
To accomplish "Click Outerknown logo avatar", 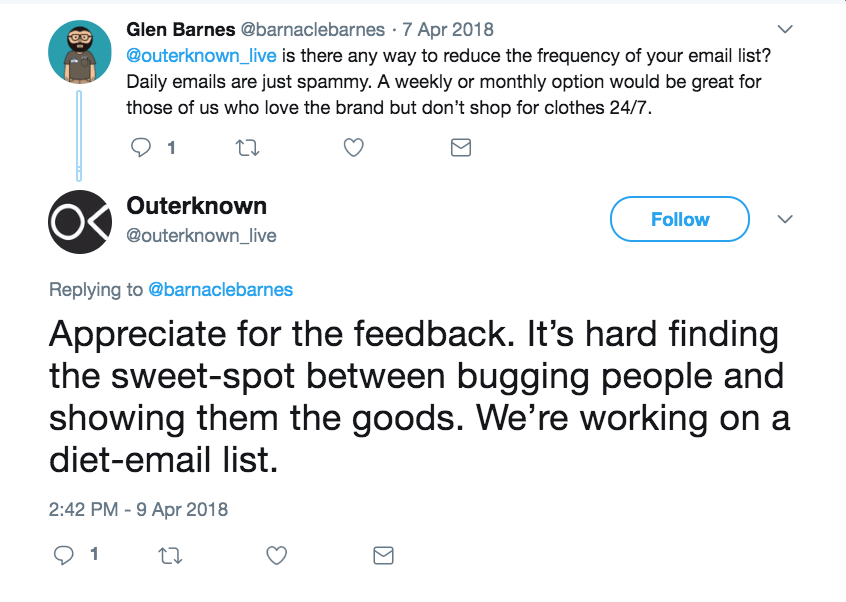I will click(79, 221).
